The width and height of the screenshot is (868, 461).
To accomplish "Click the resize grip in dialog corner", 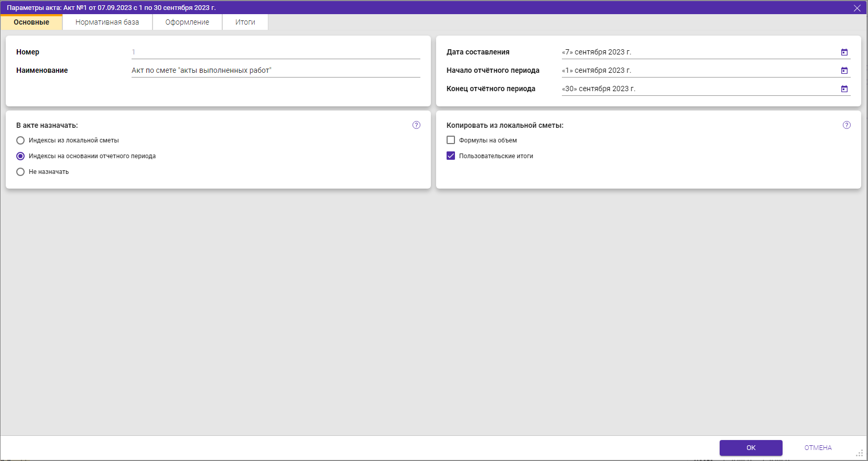I will pyautogui.click(x=860, y=453).
